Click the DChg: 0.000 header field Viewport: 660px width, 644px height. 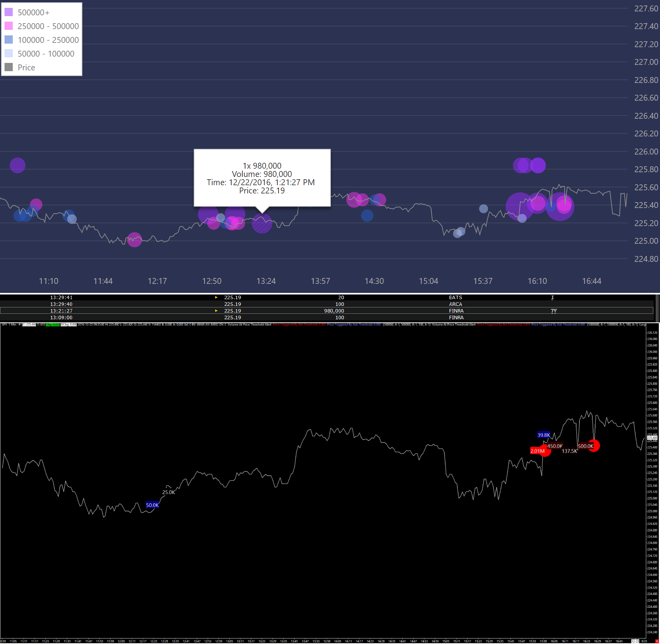(x=68, y=325)
